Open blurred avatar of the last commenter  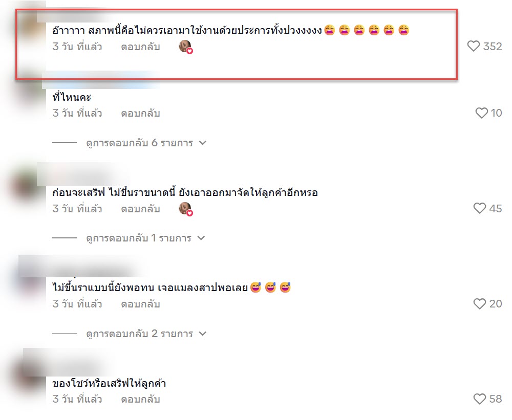point(31,375)
